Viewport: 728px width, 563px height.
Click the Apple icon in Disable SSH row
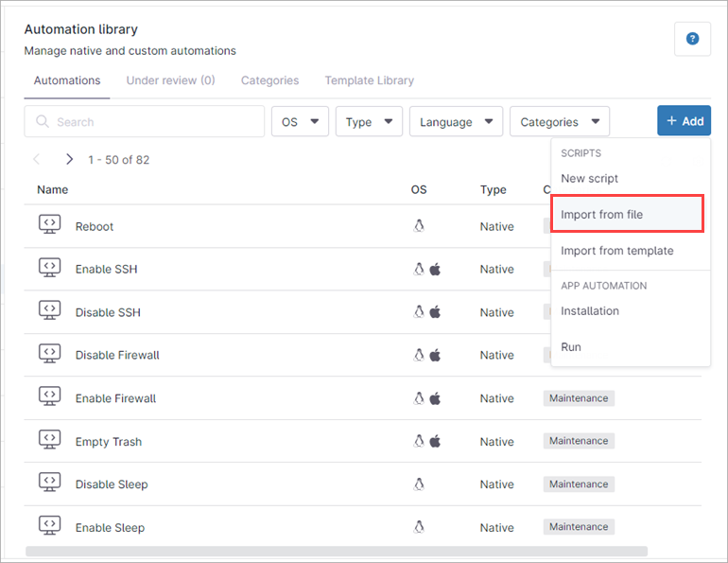pos(435,311)
